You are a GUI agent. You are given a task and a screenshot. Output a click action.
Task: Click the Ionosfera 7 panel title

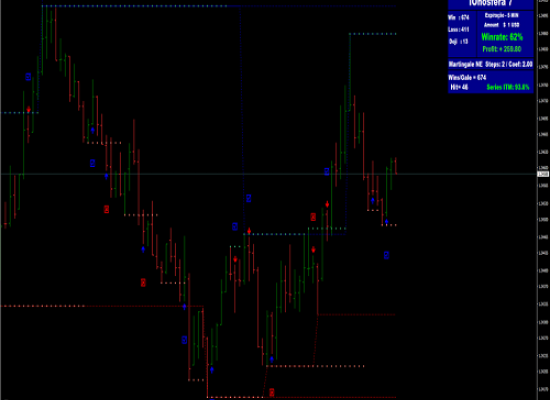[491, 3]
